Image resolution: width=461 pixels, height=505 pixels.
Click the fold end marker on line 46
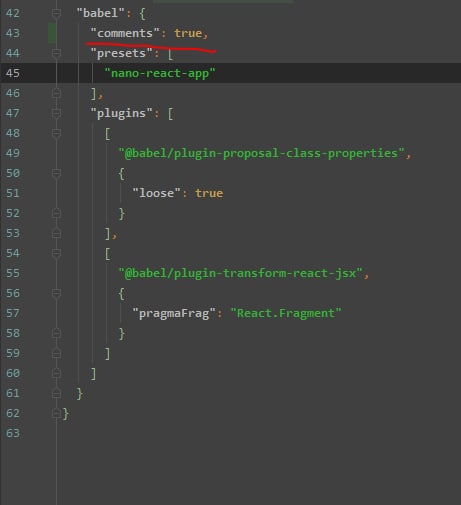pyautogui.click(x=56, y=93)
